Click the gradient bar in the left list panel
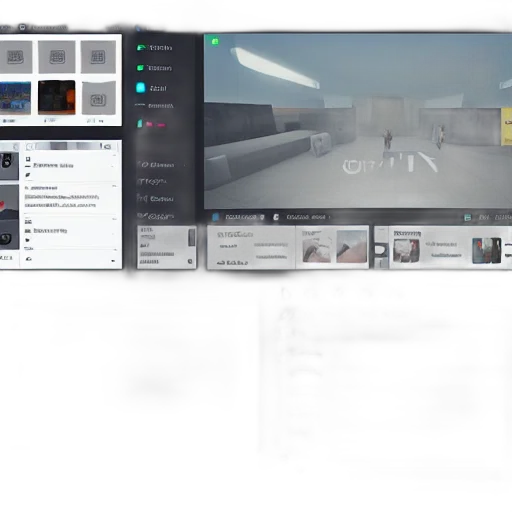 [68, 146]
